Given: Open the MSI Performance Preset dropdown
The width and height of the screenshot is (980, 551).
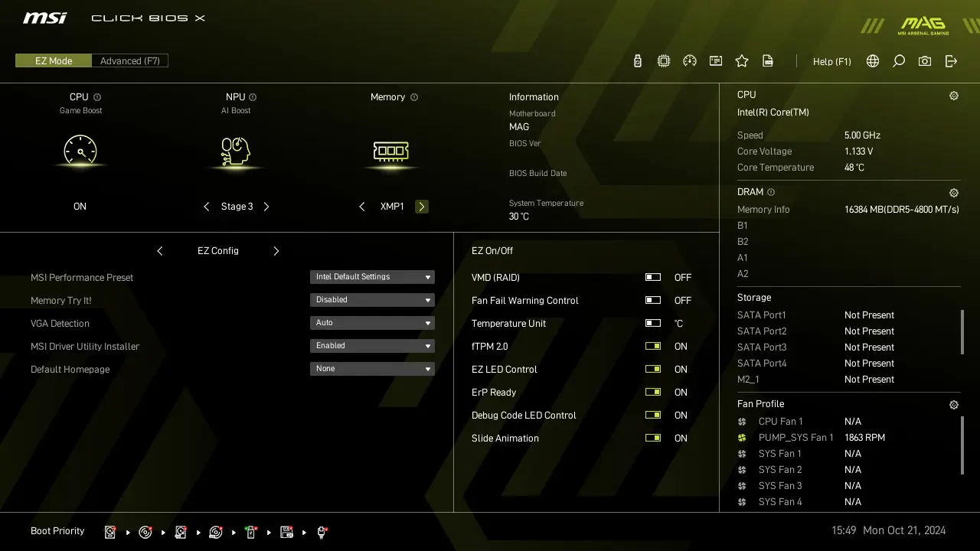Looking at the screenshot, I should click(x=372, y=276).
